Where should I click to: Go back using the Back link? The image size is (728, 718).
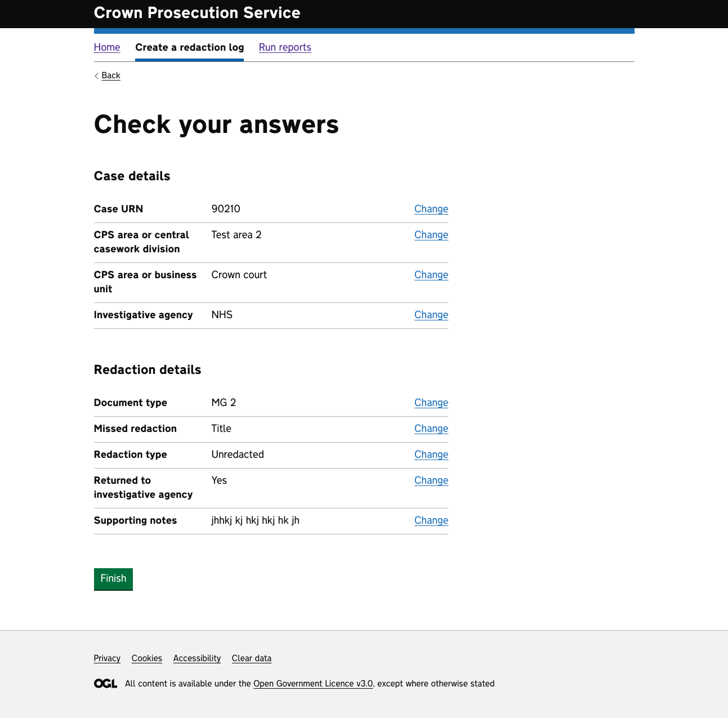tap(110, 75)
